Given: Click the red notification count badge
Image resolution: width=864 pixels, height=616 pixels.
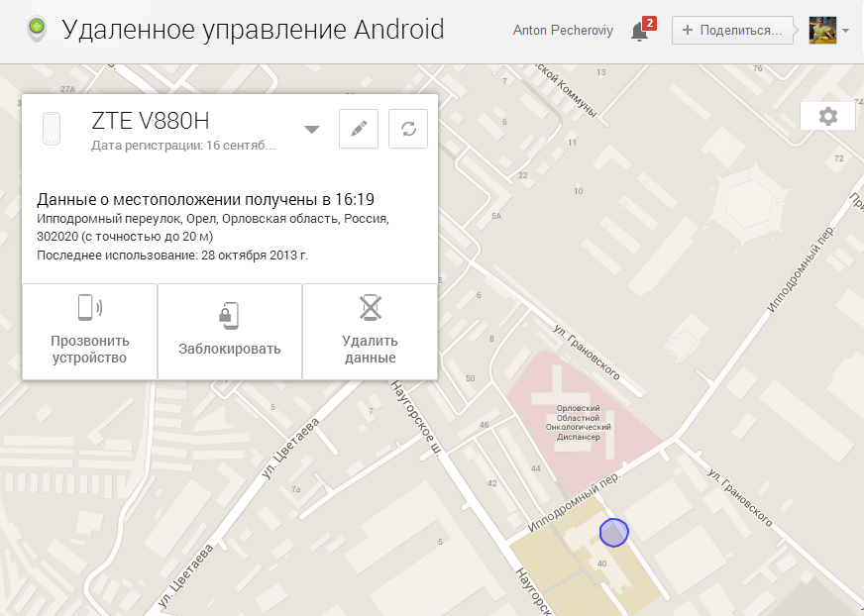Looking at the screenshot, I should (650, 23).
